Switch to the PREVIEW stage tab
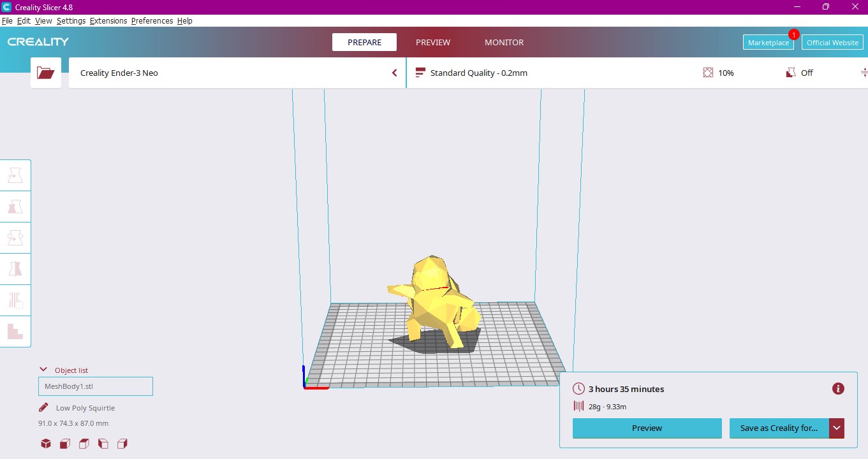Viewport: 868px width, 459px height. click(433, 42)
